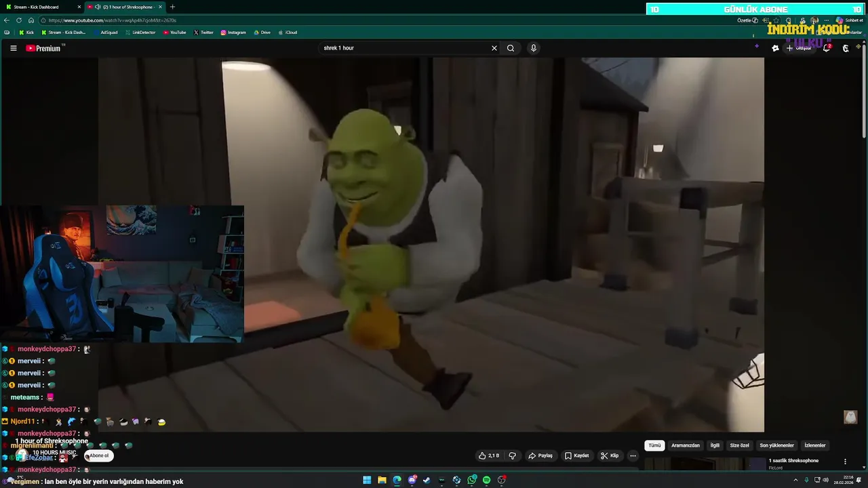Reload the current page

tap(19, 20)
